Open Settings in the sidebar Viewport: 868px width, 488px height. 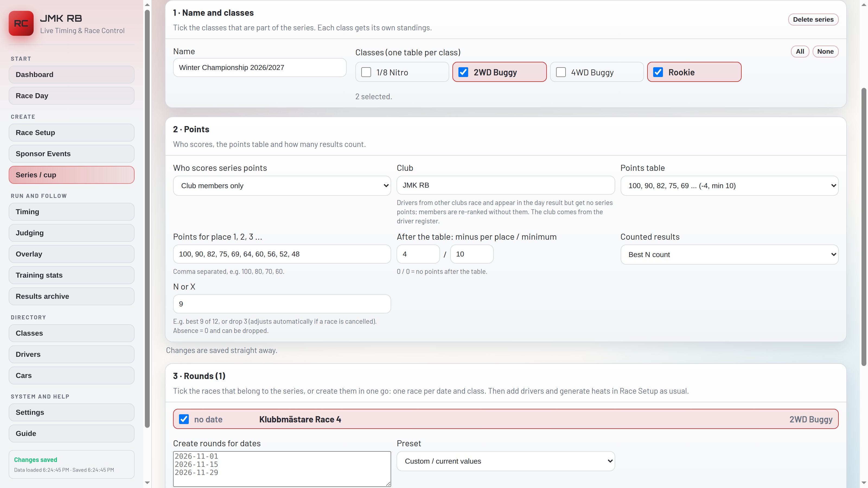coord(71,413)
